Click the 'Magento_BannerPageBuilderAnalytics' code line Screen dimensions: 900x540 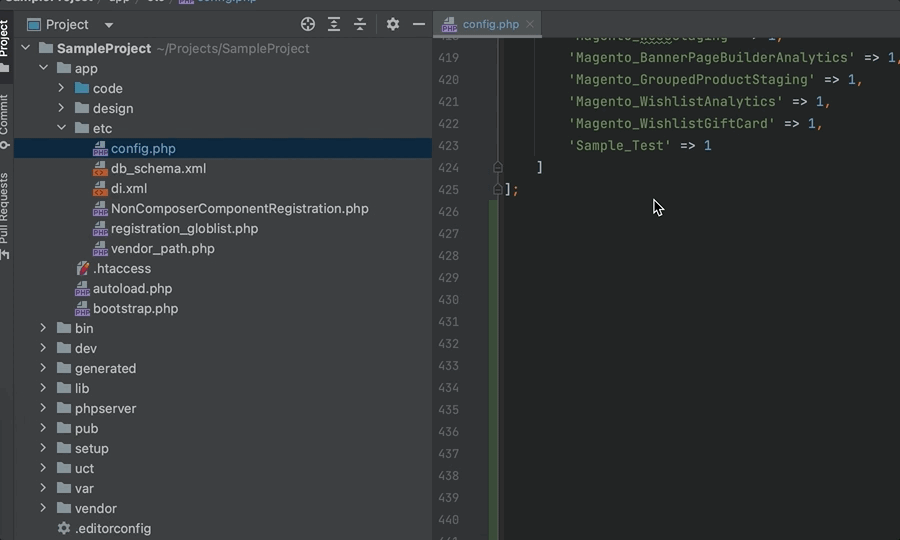pos(733,57)
